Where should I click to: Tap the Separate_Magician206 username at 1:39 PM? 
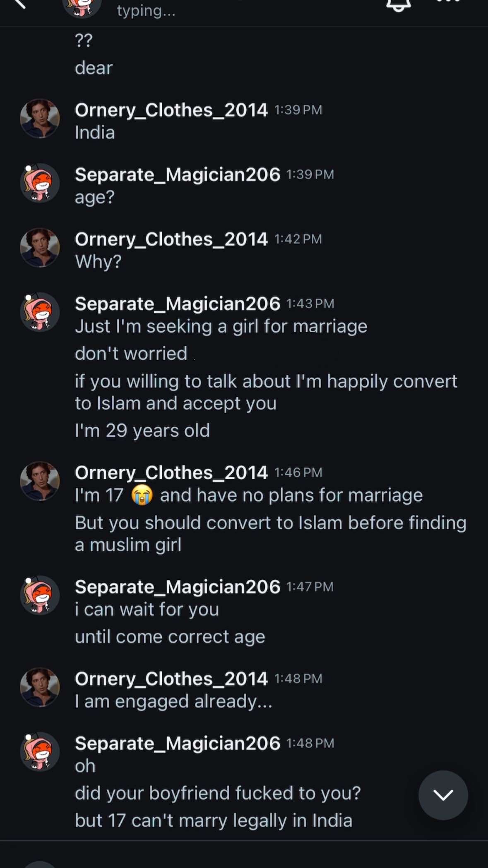pos(177,175)
